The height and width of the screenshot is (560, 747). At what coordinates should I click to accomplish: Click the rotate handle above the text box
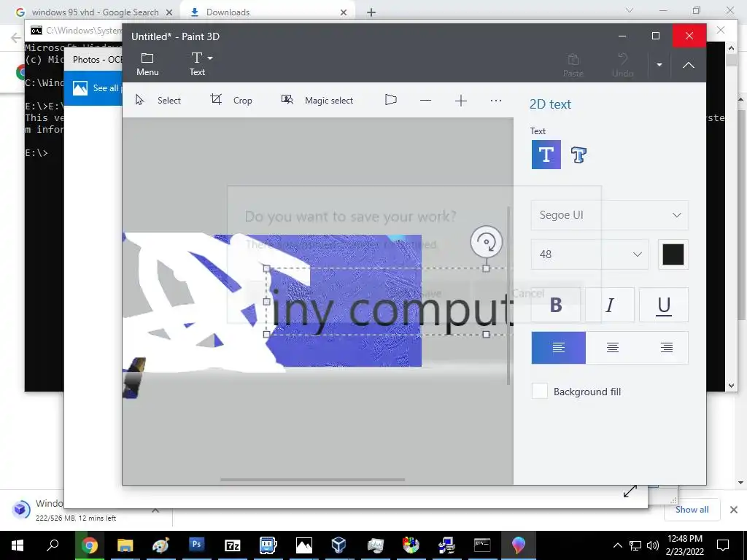click(486, 241)
